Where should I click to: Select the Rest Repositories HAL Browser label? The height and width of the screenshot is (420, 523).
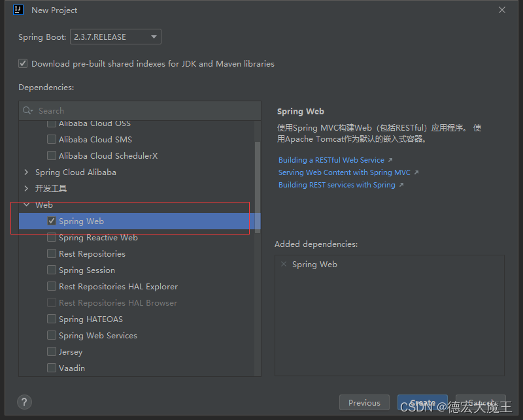tap(118, 302)
